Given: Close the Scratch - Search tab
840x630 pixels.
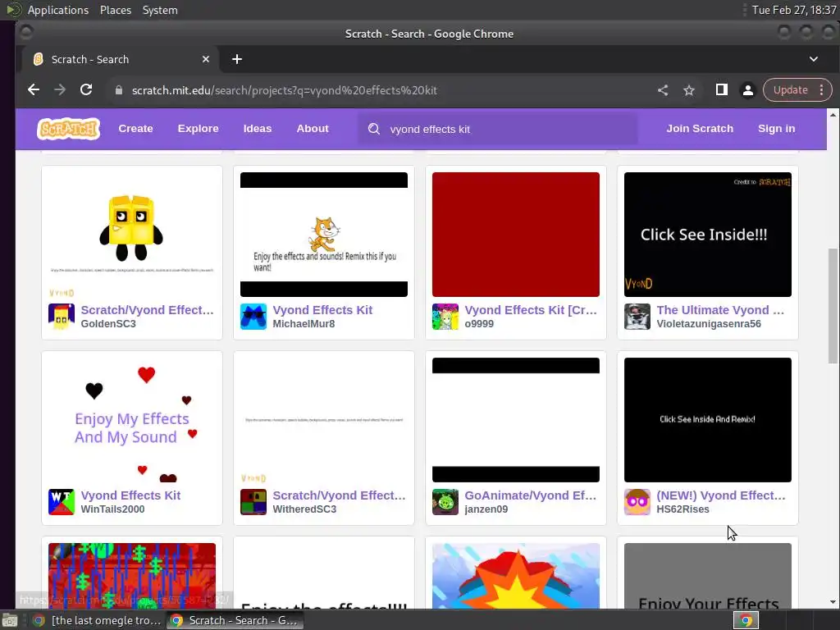Looking at the screenshot, I should click(x=206, y=59).
